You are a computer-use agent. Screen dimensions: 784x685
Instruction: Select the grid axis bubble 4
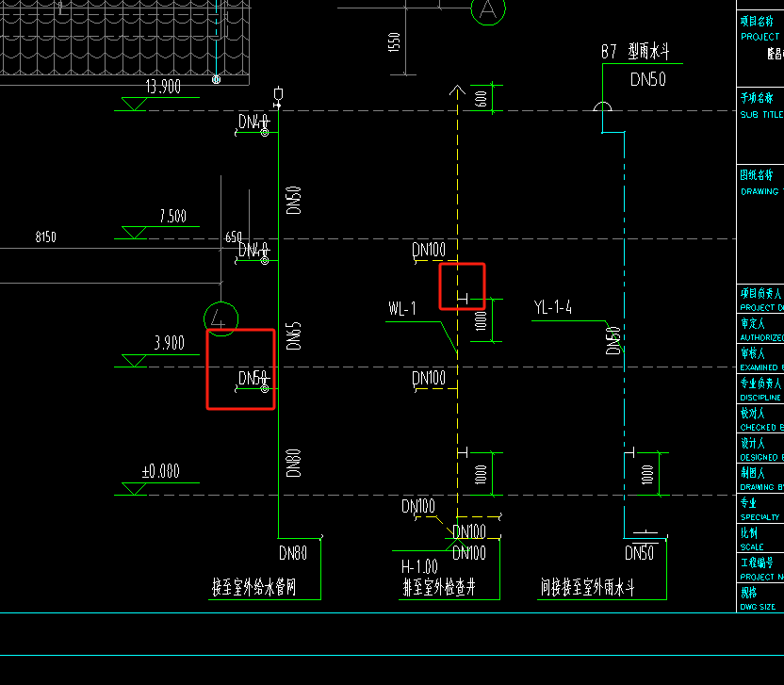221,318
